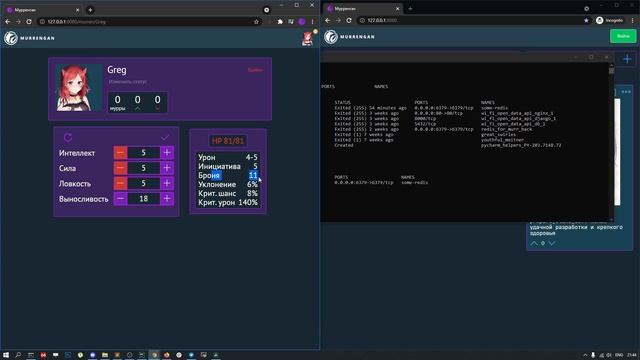Select the Инициатива stat row
This screenshot has height=360, width=640.
coord(228,166)
